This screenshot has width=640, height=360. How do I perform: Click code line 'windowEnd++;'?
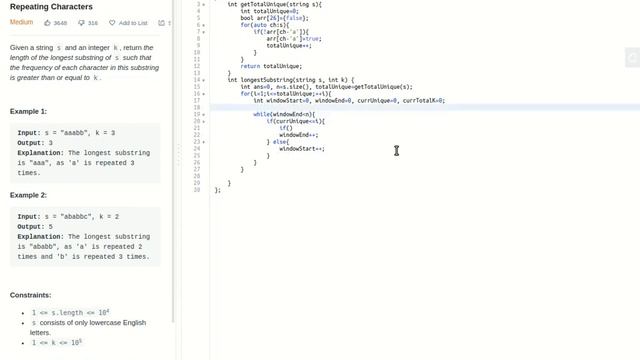click(299, 135)
